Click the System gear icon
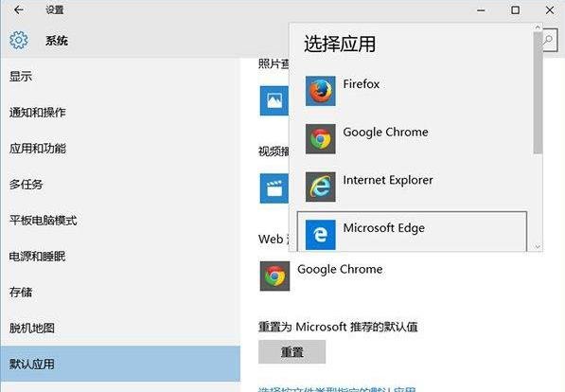The width and height of the screenshot is (565, 392). [x=19, y=40]
